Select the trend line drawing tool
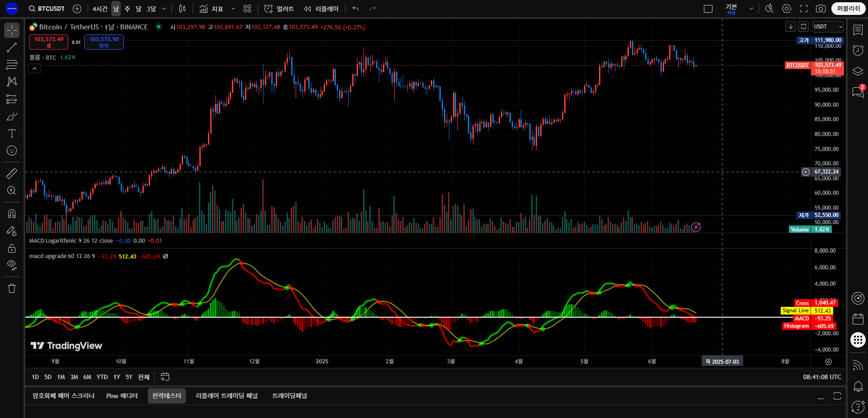The height and width of the screenshot is (418, 868). 12,47
